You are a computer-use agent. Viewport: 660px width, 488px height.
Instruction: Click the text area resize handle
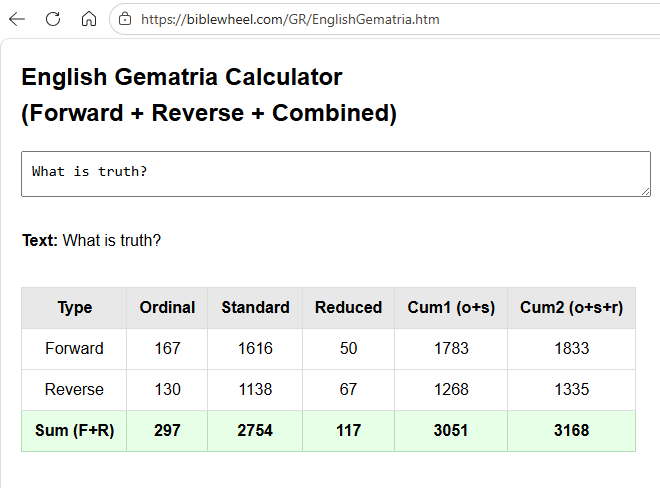point(645,191)
